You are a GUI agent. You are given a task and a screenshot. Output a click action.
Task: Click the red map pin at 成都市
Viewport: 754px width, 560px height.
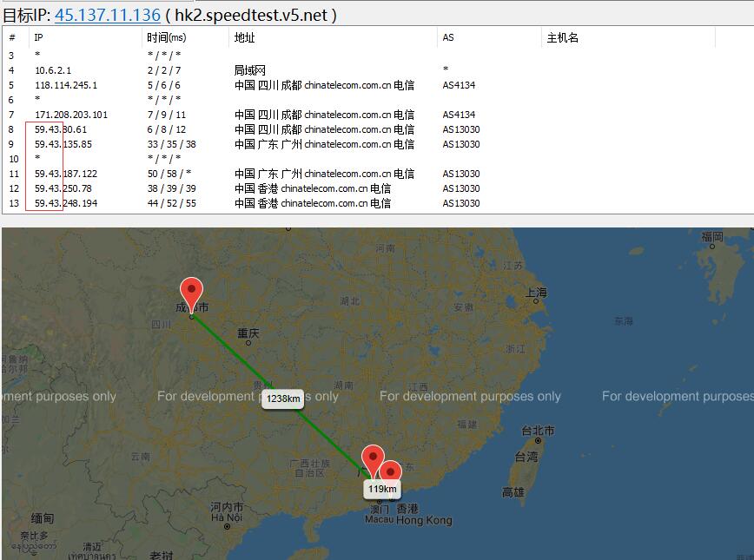[191, 294]
